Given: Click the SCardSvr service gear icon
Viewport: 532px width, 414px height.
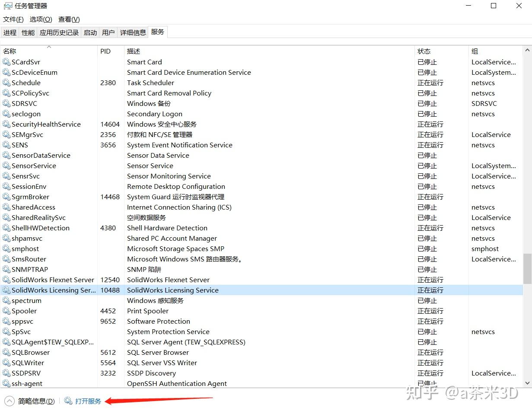Looking at the screenshot, I should point(6,62).
